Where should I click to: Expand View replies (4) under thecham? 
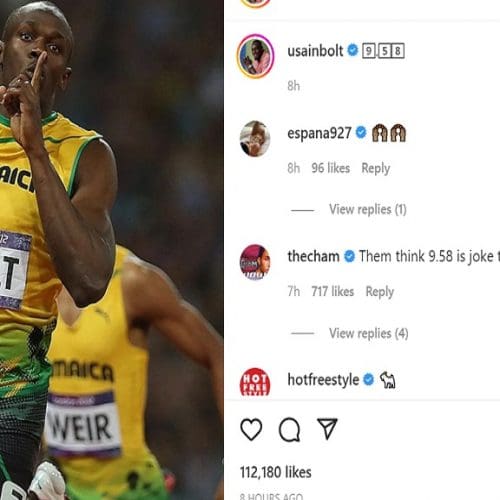[369, 333]
